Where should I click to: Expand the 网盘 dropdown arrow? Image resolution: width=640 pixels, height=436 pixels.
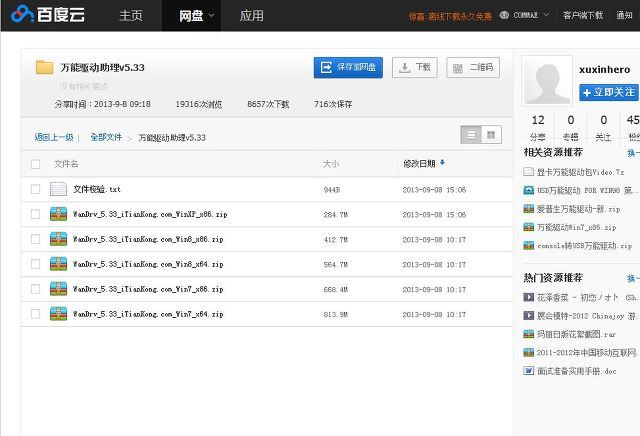[211, 16]
